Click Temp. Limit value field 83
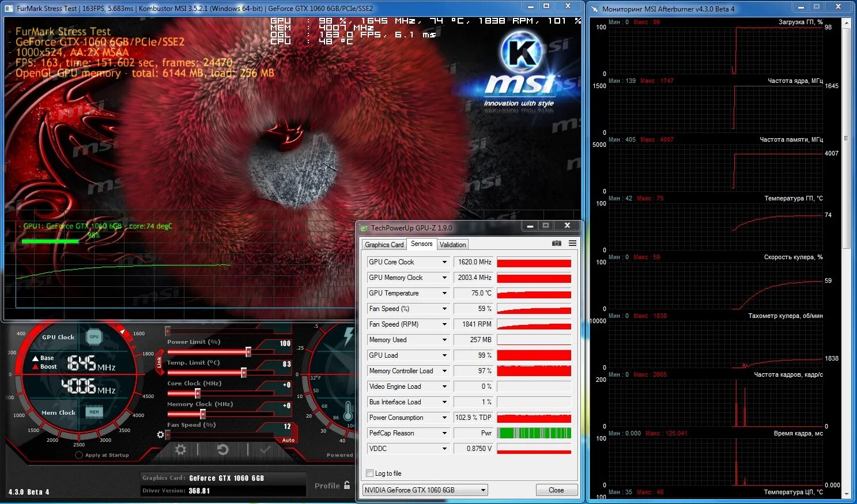 [x=286, y=364]
